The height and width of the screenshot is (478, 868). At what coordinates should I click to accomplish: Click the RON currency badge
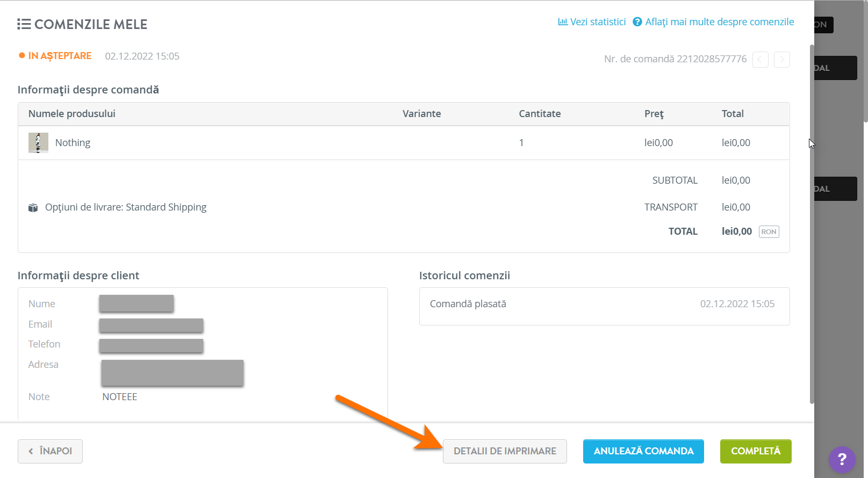point(769,231)
